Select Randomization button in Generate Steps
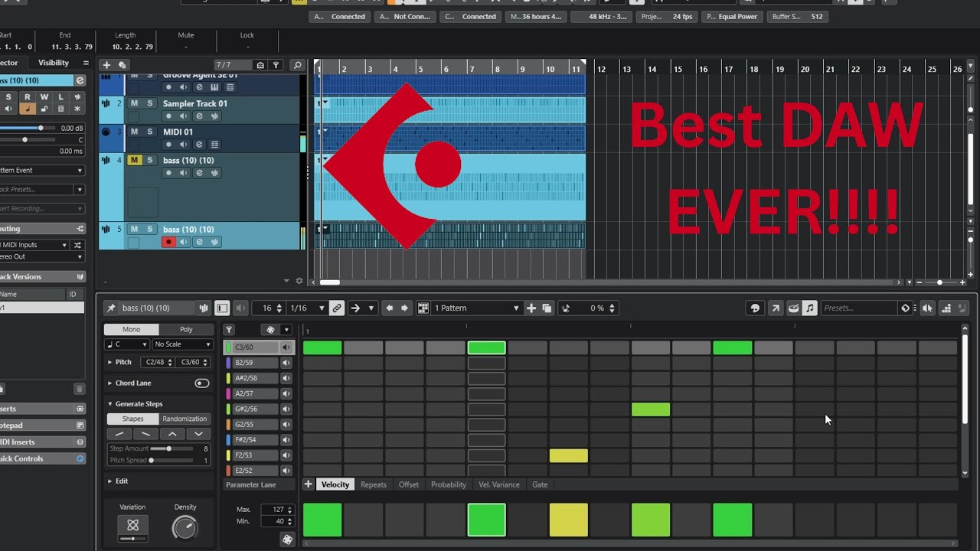Screen dimensions: 980x551 coord(185,419)
